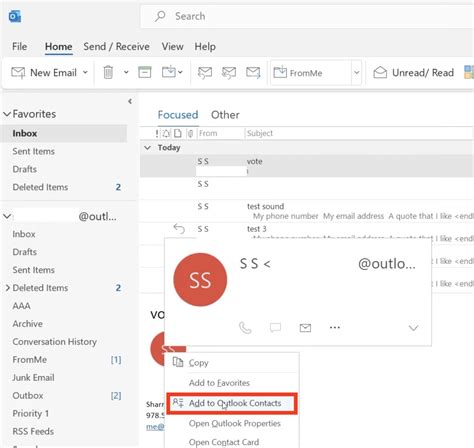Click the SS avatar circle on contact card
Image resolution: width=474 pixels, height=448 pixels.
[200, 280]
